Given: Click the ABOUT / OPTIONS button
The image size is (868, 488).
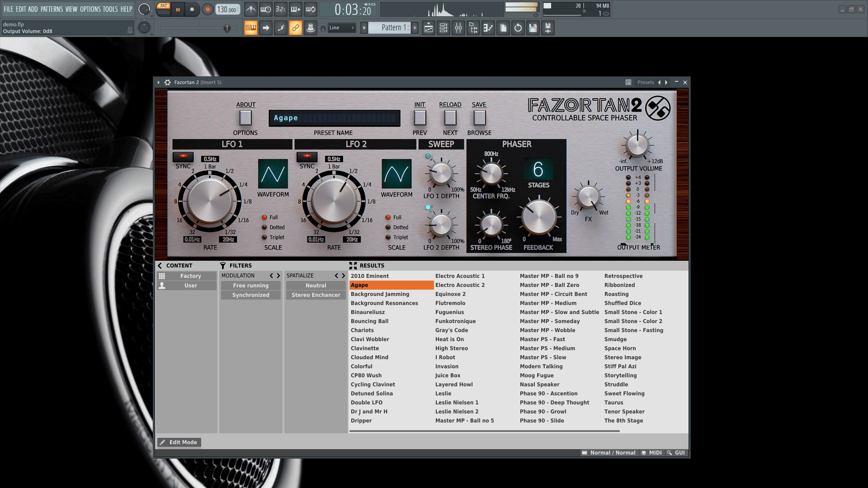Looking at the screenshot, I should (x=245, y=118).
